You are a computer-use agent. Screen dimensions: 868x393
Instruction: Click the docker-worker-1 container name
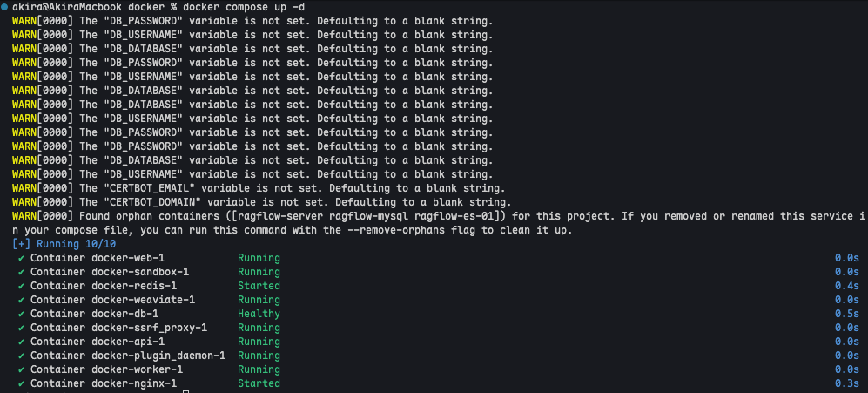point(137,369)
